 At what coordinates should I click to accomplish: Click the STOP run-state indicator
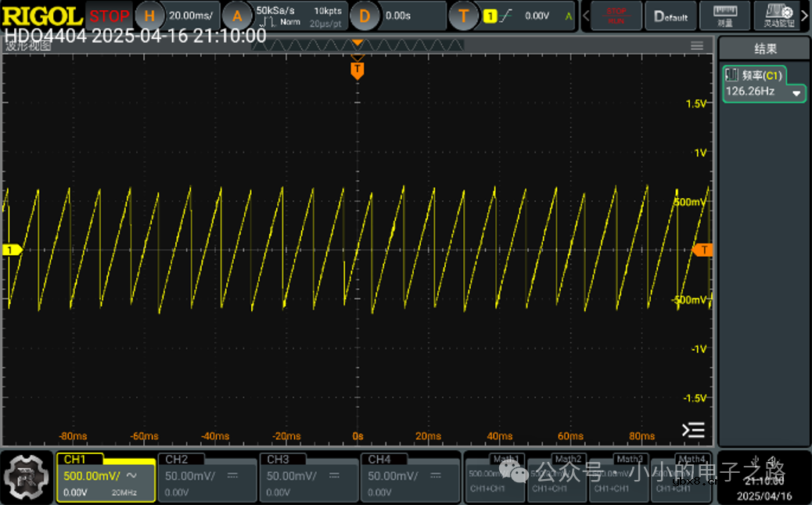pos(109,16)
